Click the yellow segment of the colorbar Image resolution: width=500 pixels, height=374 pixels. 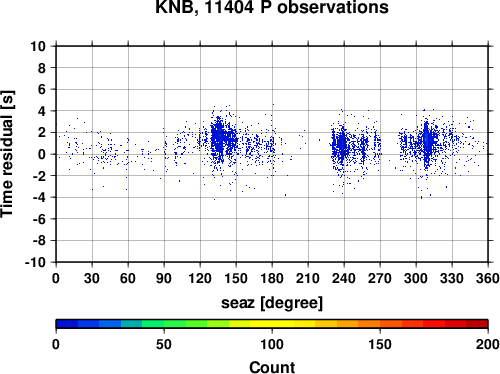272,324
